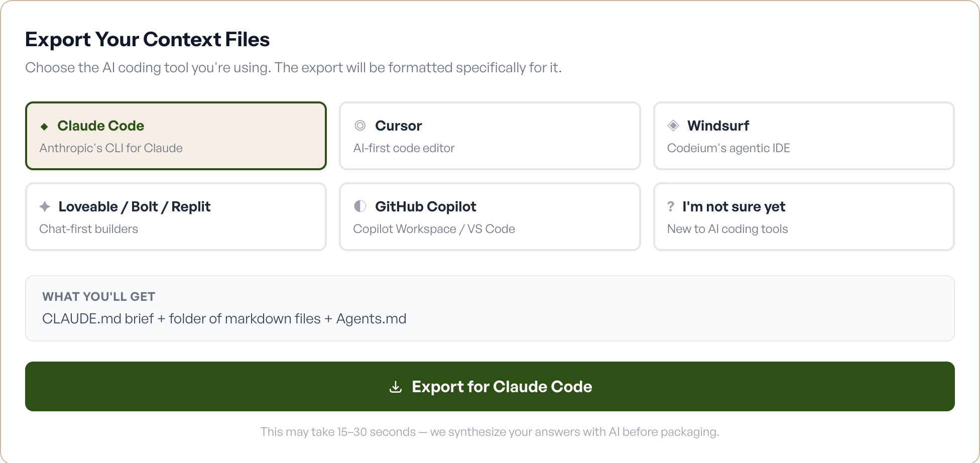
Task: Click the "CLAUDE.md brief + folder" description text
Action: tap(224, 318)
